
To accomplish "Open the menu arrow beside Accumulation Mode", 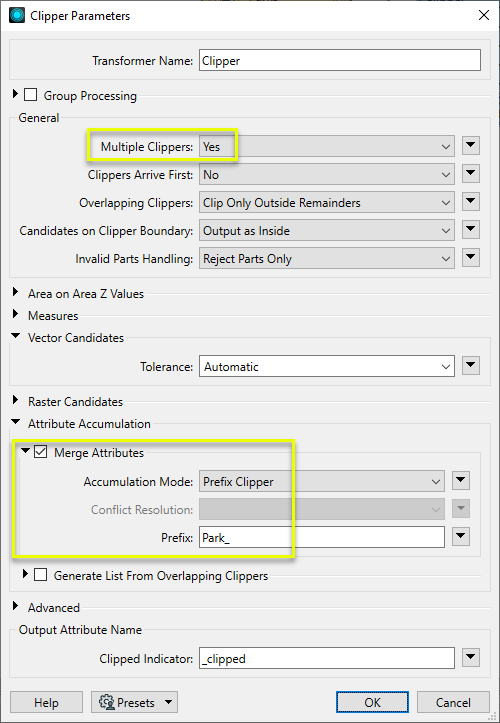I will [461, 481].
